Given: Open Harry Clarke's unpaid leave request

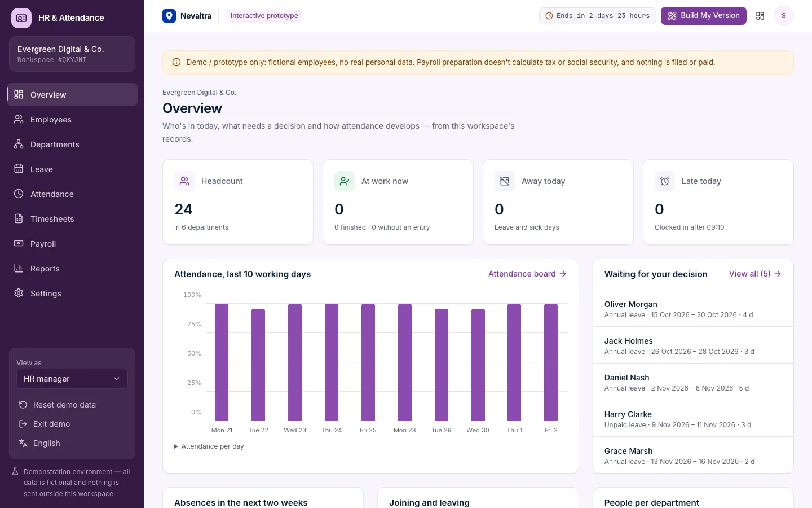Looking at the screenshot, I should pyautogui.click(x=693, y=419).
